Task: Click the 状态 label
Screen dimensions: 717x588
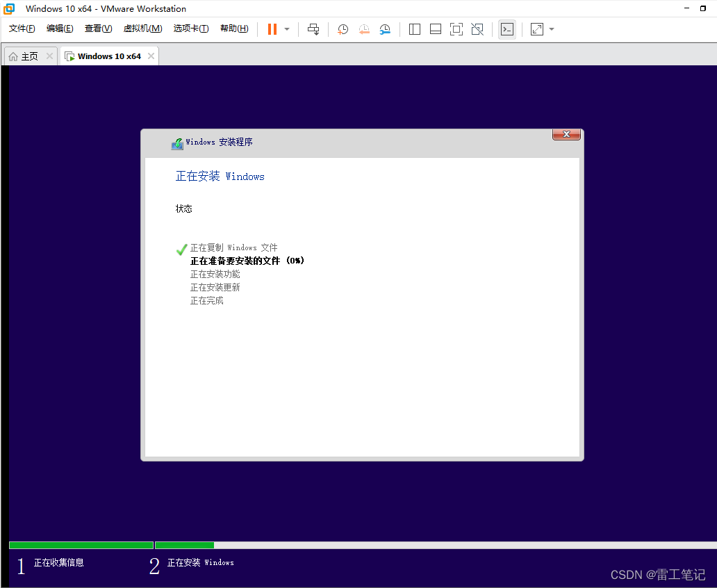Action: [x=184, y=209]
